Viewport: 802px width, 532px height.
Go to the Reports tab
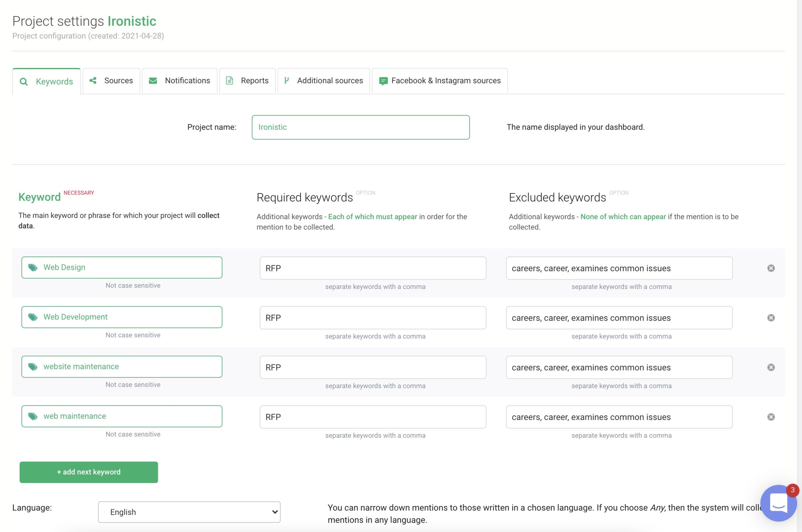pos(247,80)
